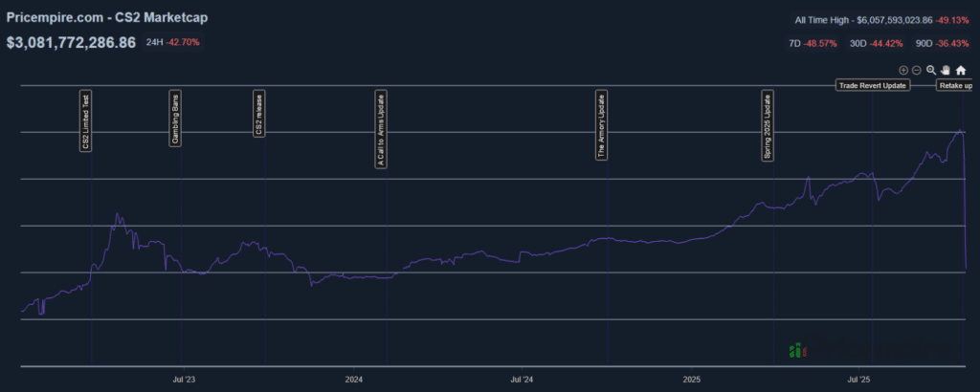Click the 24H change badge
The image size is (980, 392).
tap(173, 43)
